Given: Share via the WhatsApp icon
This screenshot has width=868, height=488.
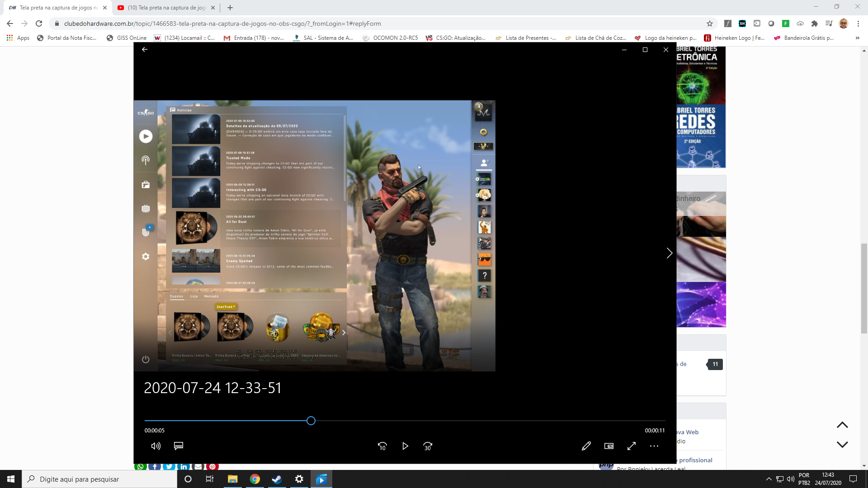Looking at the screenshot, I should pyautogui.click(x=141, y=467).
